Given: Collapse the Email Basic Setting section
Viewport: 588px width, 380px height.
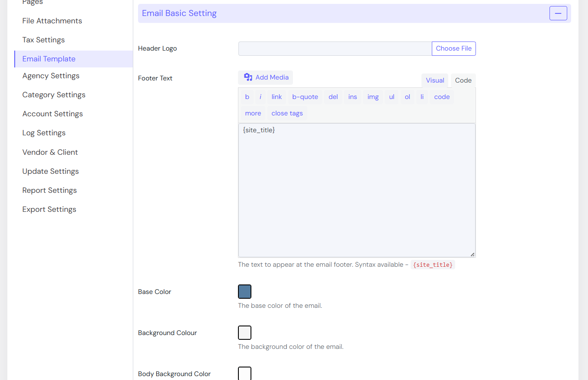Looking at the screenshot, I should (x=558, y=13).
